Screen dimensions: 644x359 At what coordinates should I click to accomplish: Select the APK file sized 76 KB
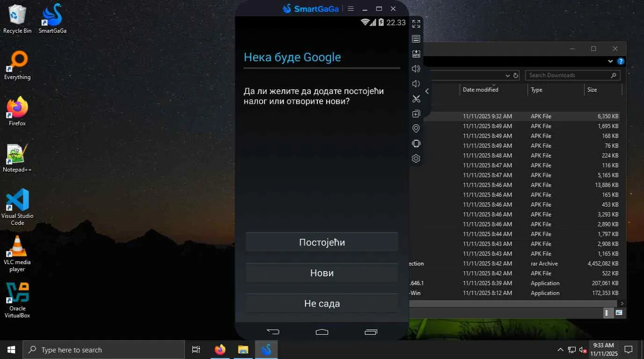click(x=515, y=146)
